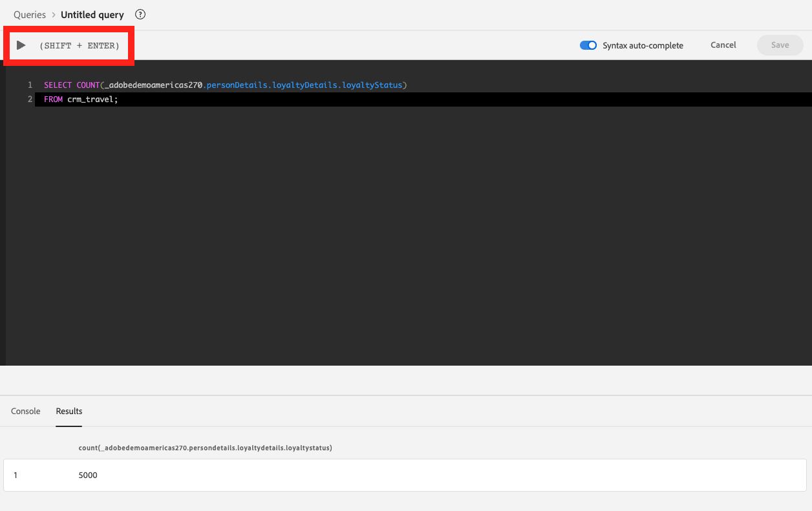Toggle the Syntax auto-complete switch
The image size is (812, 511).
click(588, 45)
